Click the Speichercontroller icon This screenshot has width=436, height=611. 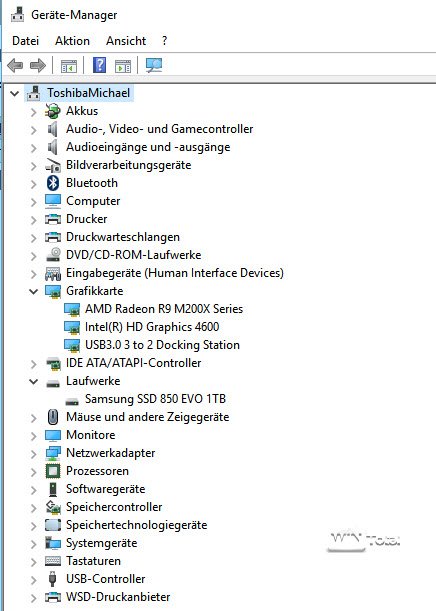tap(53, 507)
